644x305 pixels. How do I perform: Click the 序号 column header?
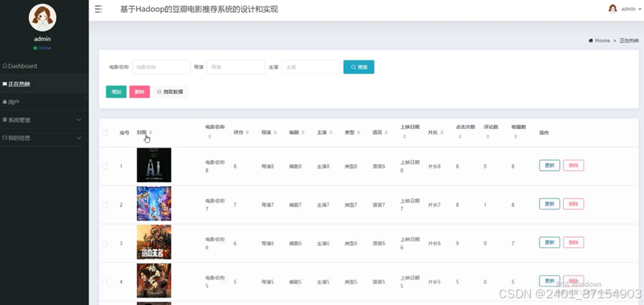tap(124, 133)
